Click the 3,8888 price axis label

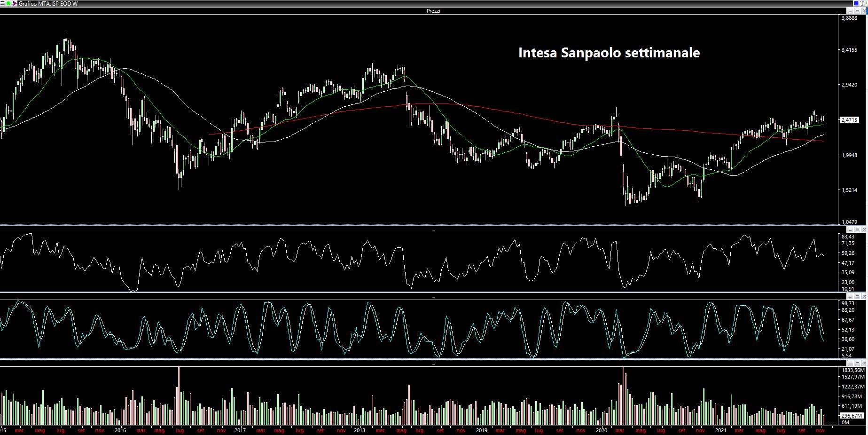click(x=850, y=18)
